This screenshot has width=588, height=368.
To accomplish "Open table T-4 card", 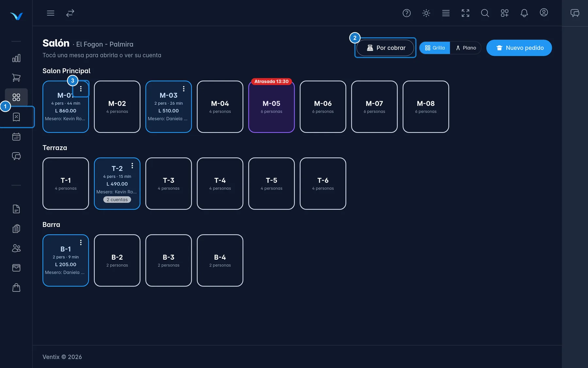I will (x=220, y=184).
